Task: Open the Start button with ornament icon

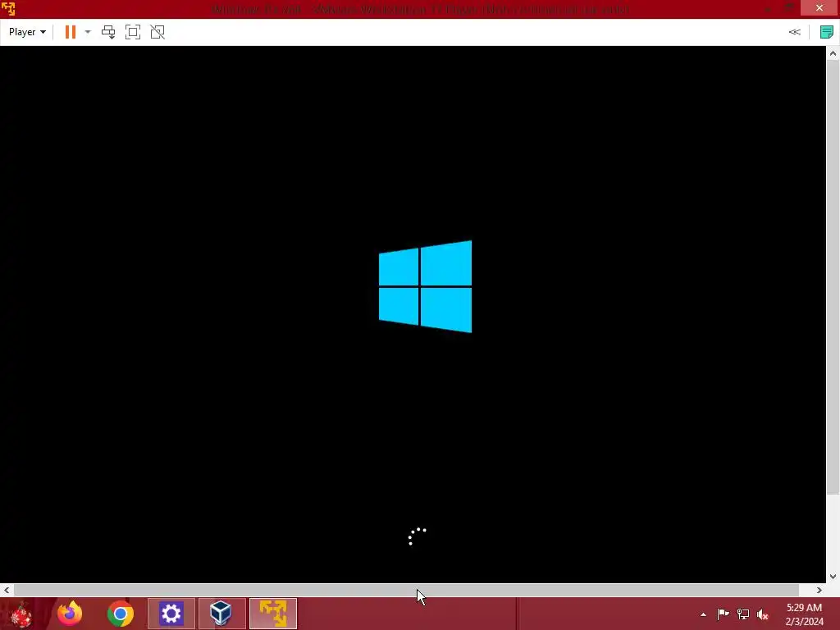Action: pos(21,614)
